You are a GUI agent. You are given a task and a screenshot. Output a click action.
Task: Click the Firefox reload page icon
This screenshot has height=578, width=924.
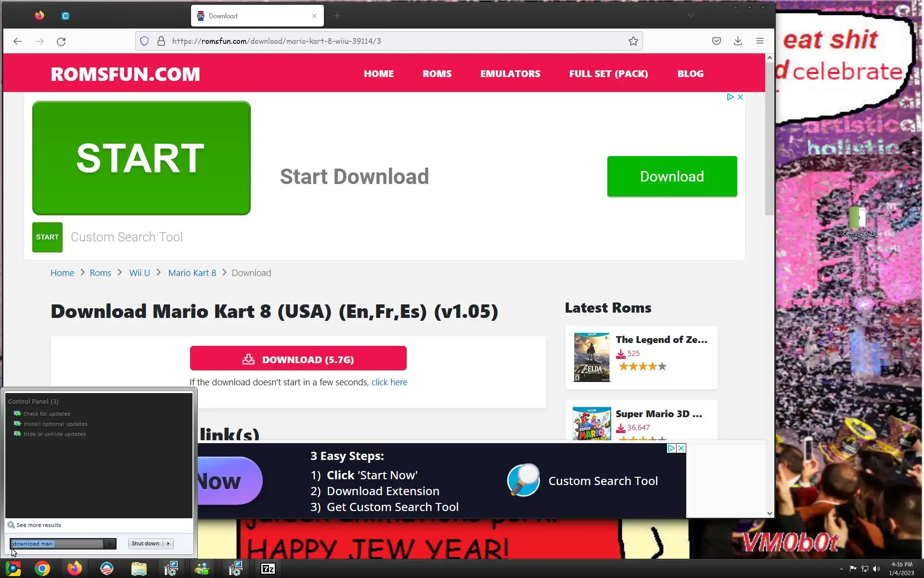(x=61, y=41)
